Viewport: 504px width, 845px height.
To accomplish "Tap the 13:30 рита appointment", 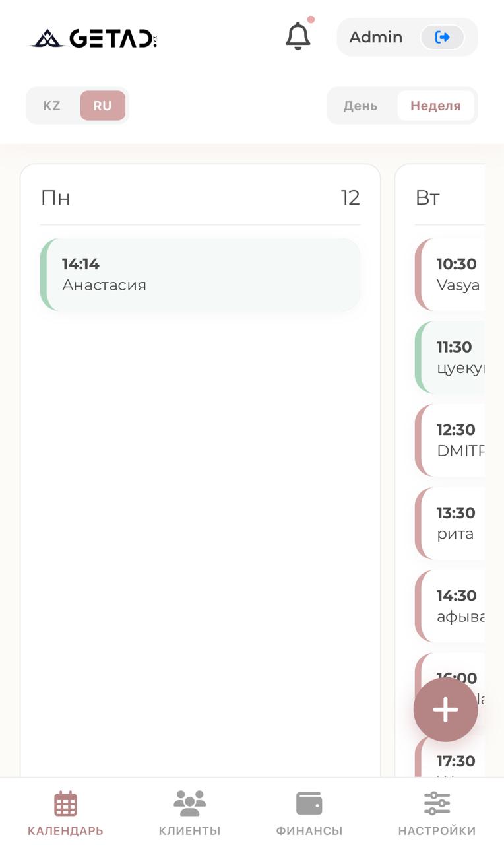I will coord(452,523).
